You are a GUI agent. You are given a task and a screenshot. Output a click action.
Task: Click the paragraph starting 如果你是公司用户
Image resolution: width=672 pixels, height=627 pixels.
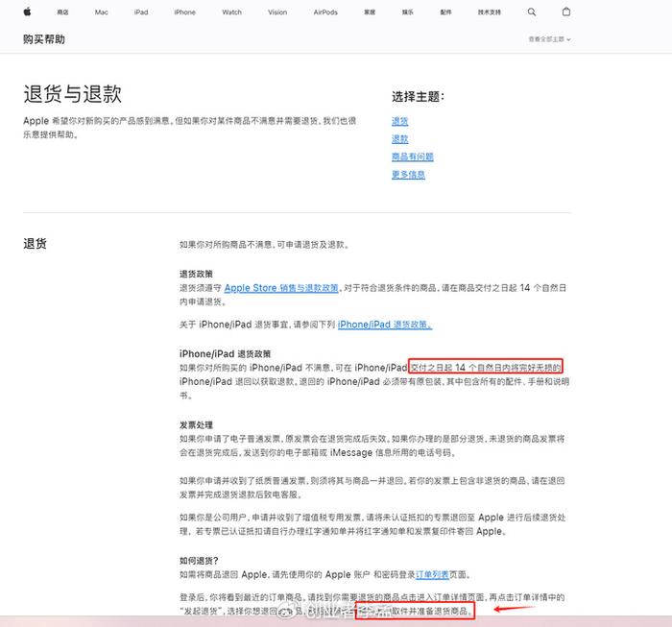372,524
